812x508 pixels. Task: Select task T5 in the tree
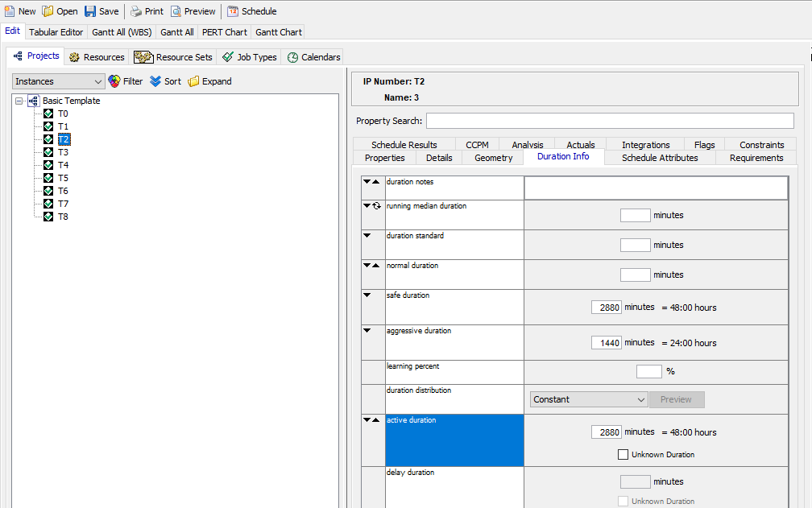pyautogui.click(x=63, y=178)
